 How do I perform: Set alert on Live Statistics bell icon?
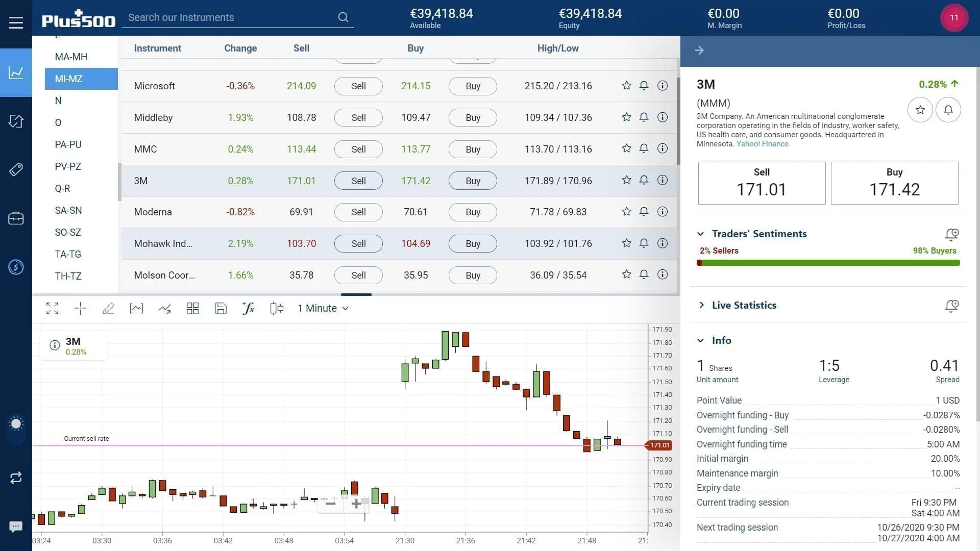tap(951, 306)
